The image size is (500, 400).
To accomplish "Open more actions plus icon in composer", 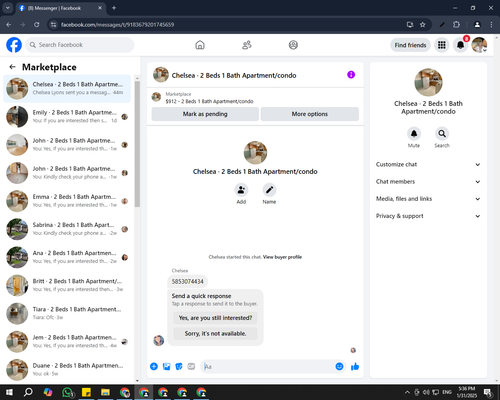I will click(x=154, y=367).
